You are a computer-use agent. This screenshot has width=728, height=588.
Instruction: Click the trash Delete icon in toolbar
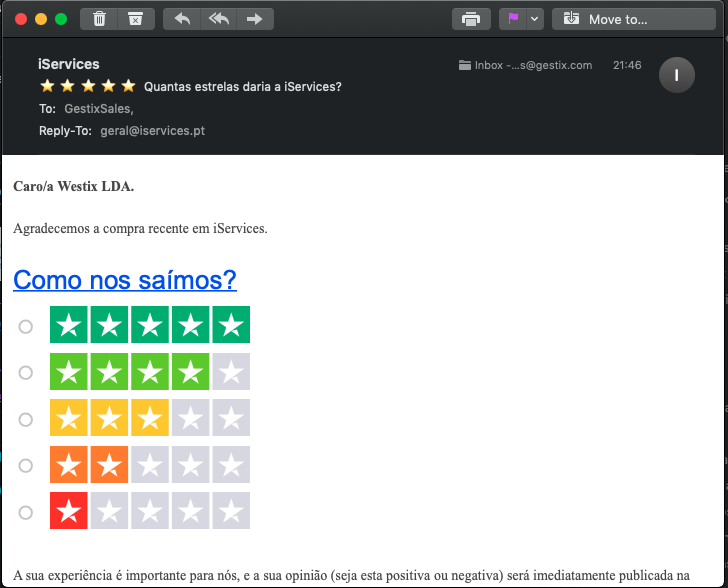(x=99, y=19)
